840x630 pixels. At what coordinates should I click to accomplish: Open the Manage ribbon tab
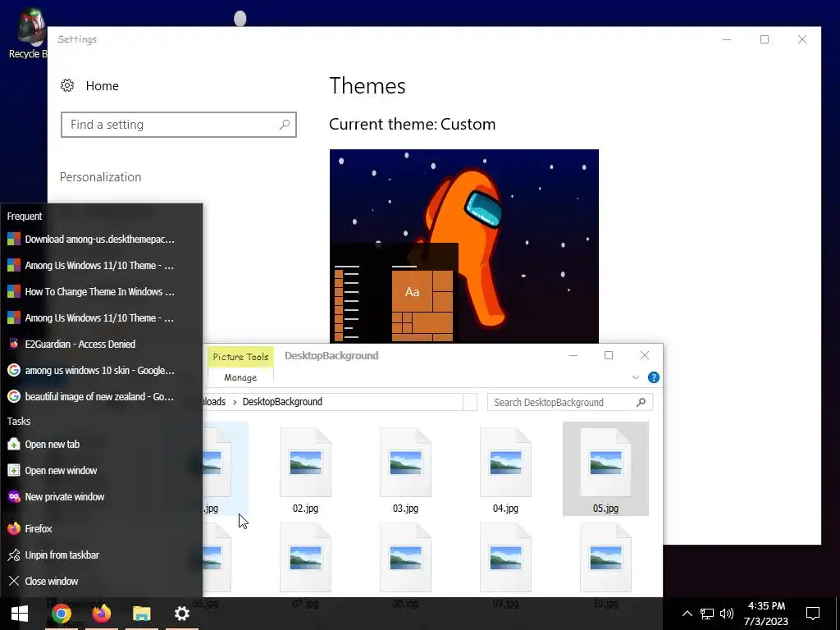click(x=240, y=377)
